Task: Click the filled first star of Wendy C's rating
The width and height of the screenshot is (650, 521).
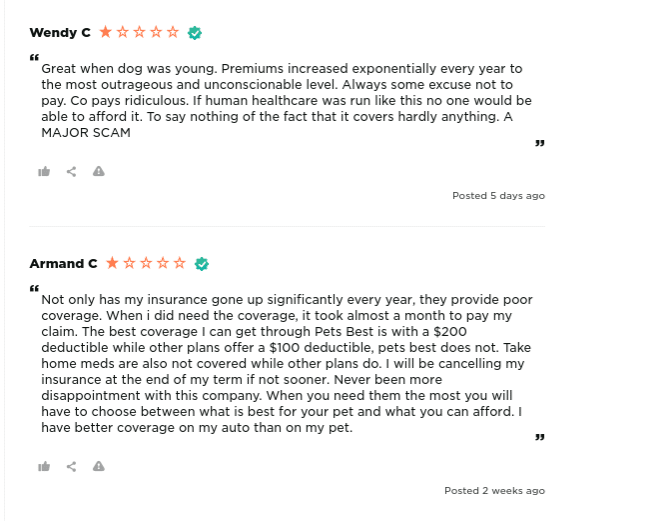Action: [x=106, y=32]
